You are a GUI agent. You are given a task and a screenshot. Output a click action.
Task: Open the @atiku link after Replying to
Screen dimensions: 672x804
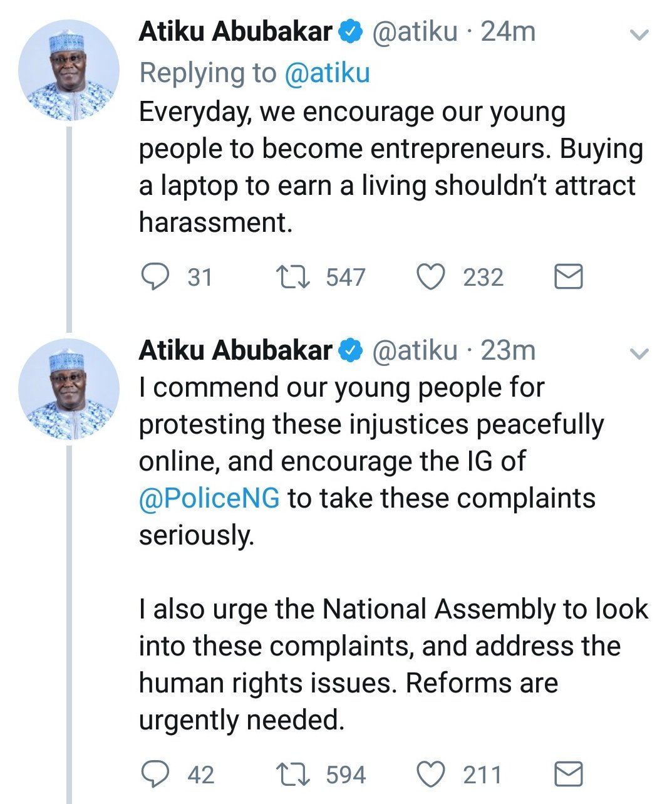pos(327,73)
